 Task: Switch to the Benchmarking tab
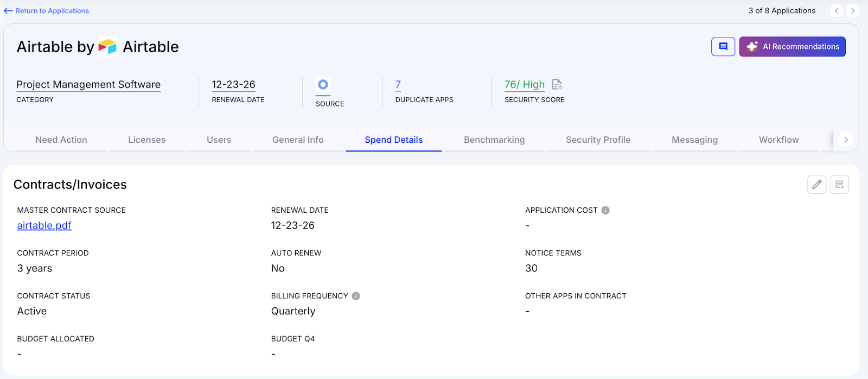(494, 140)
